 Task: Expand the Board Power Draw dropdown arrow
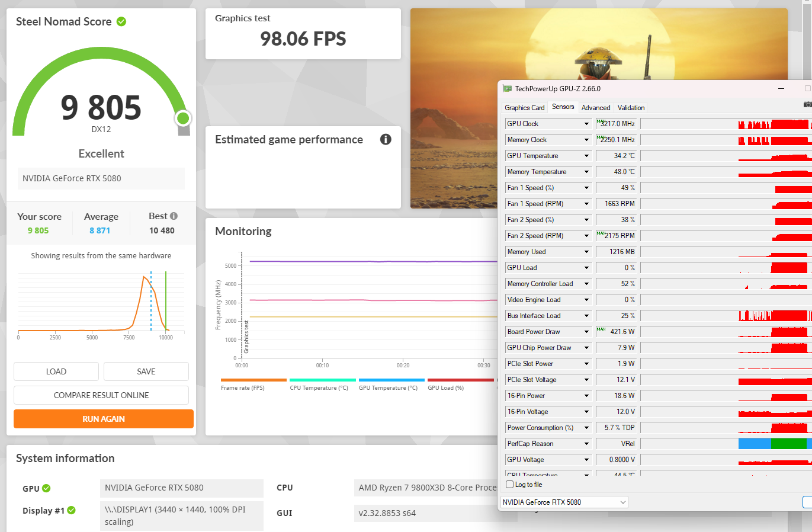click(x=586, y=332)
